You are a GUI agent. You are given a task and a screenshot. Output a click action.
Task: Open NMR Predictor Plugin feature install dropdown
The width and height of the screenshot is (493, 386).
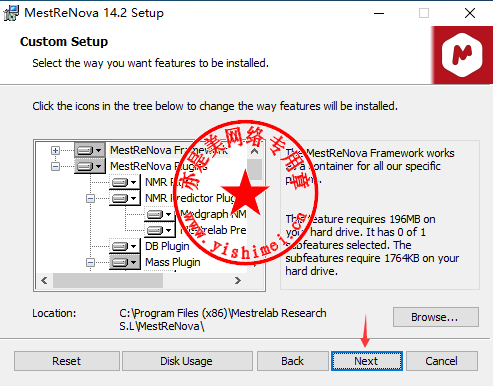(125, 198)
